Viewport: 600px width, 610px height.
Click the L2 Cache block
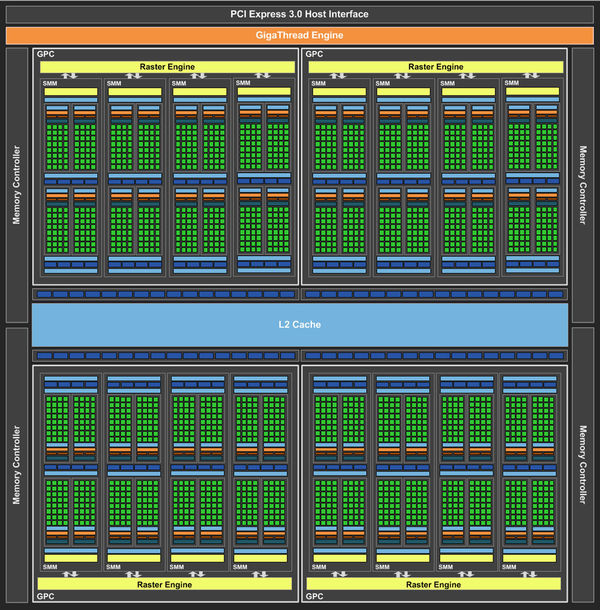300,325
